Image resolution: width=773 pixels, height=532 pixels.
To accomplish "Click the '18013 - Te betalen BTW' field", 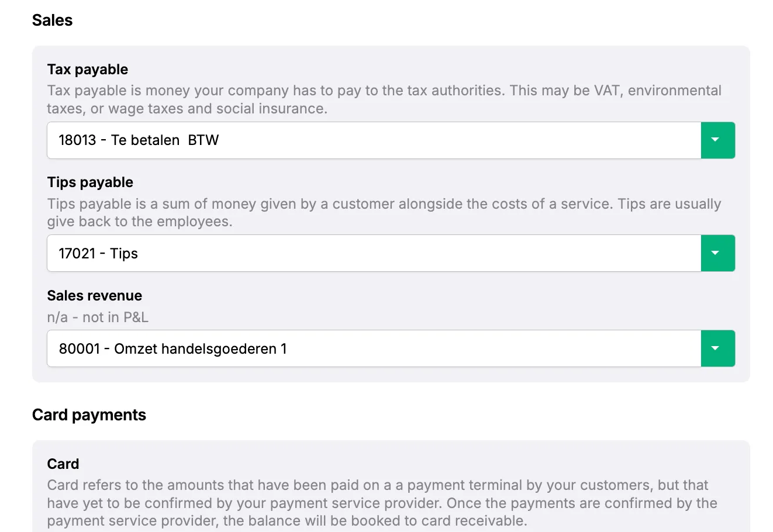I will (374, 140).
